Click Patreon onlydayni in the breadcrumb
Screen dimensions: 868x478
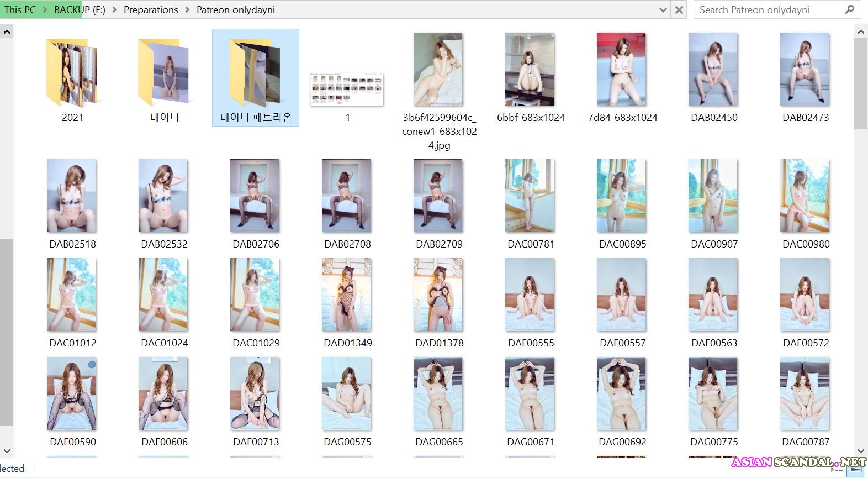(x=236, y=10)
